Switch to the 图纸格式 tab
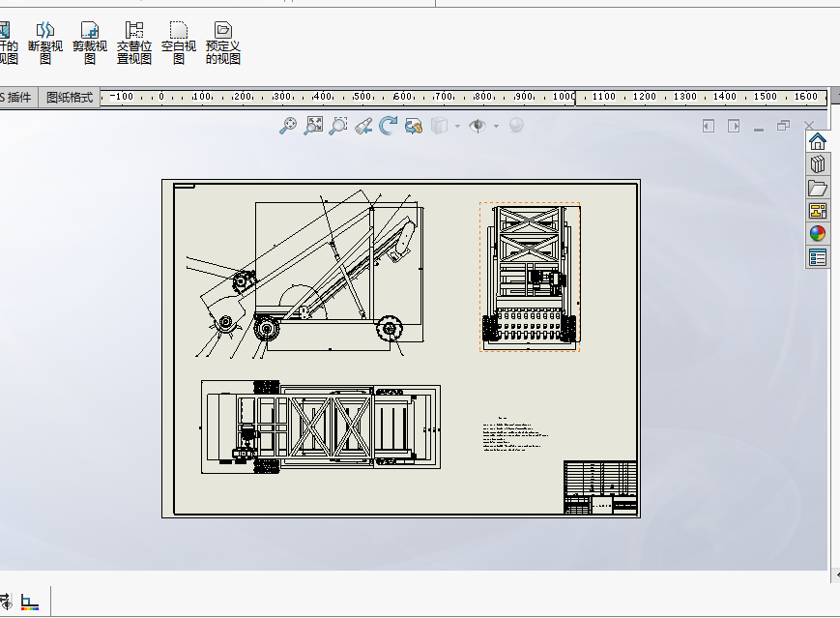Image resolution: width=840 pixels, height=618 pixels. (70, 97)
